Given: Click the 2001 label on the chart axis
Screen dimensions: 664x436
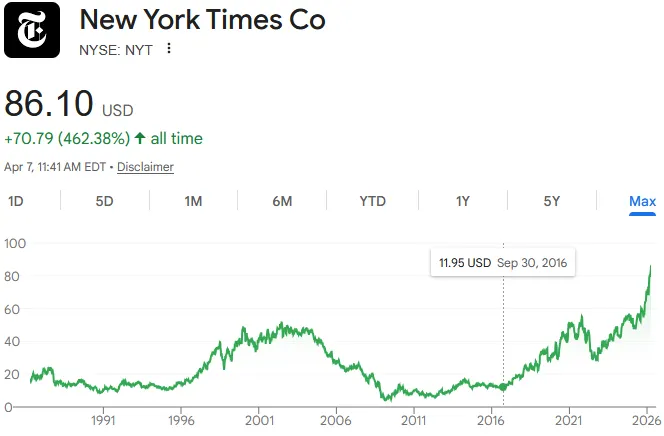Looking at the screenshot, I should 259,423.
